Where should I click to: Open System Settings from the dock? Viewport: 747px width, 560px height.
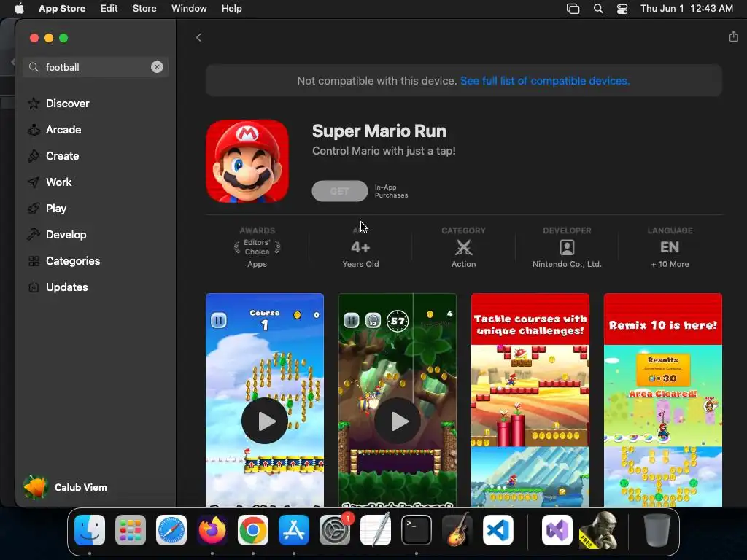pos(335,530)
